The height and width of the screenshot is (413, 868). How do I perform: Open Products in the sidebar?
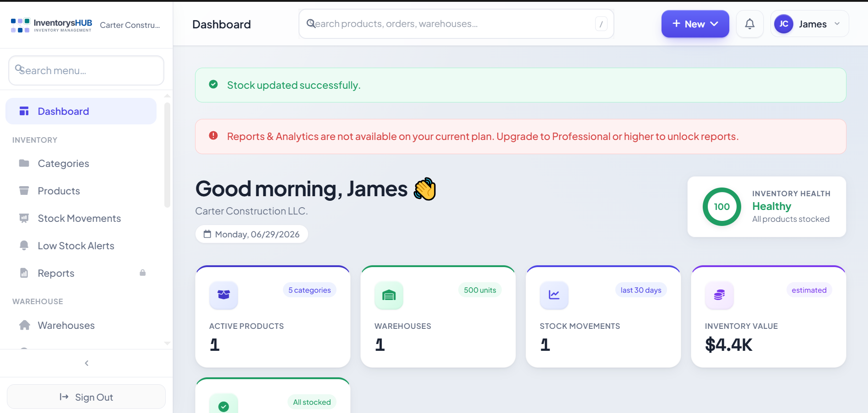point(81,191)
